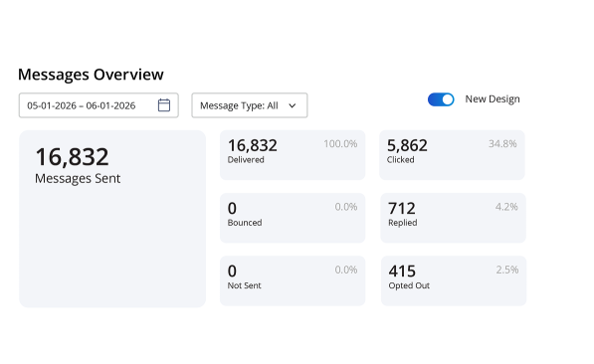Click the Clicked stat label
Viewport: 594px width, 364px height.
[x=400, y=160]
